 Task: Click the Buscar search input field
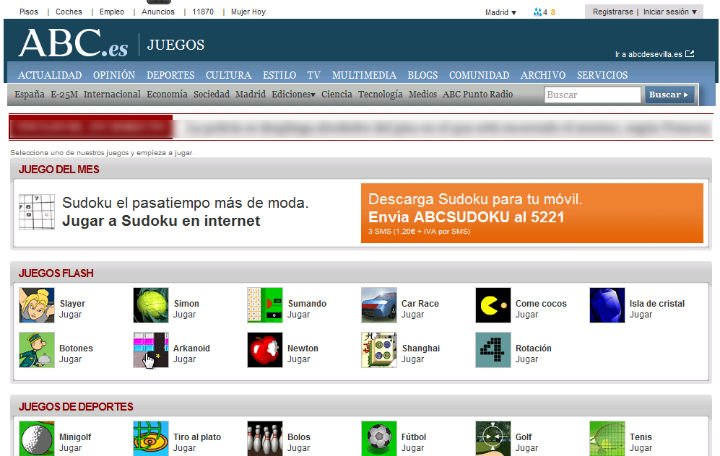point(592,95)
